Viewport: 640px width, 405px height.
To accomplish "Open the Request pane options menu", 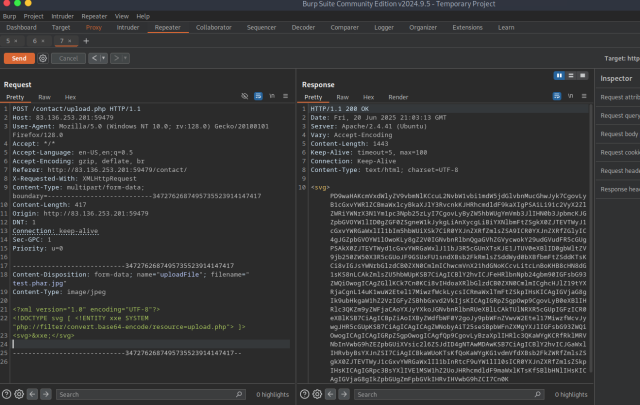I will 285,96.
